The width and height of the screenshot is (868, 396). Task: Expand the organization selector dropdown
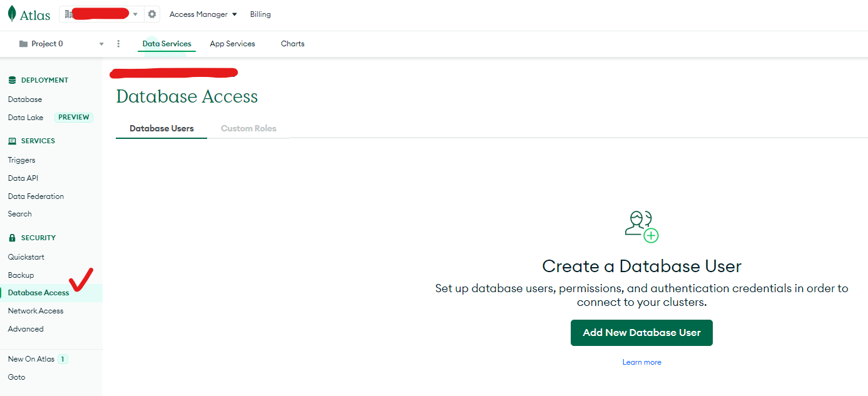135,14
